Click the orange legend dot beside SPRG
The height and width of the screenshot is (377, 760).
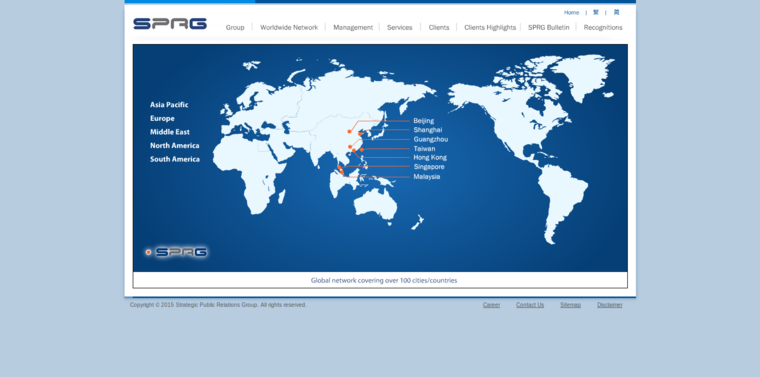[148, 252]
